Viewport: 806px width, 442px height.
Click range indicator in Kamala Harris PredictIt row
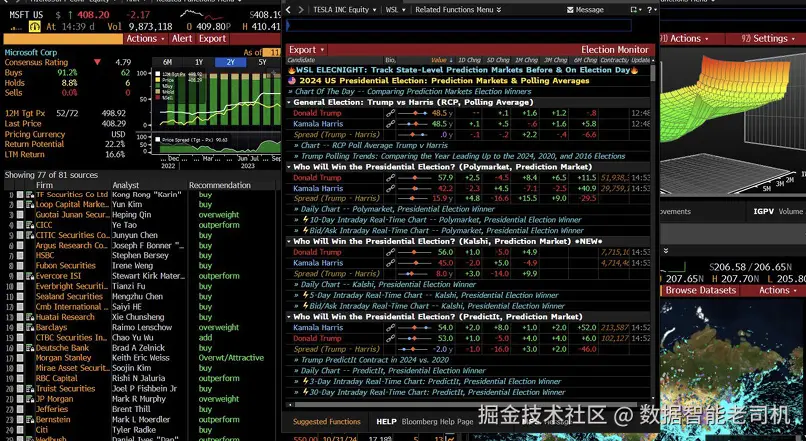[413, 328]
